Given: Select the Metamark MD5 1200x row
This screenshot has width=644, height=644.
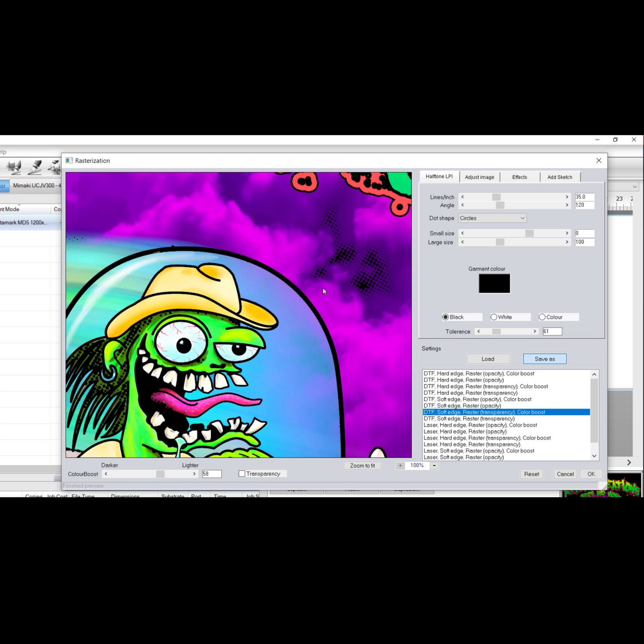Looking at the screenshot, I should [30, 222].
